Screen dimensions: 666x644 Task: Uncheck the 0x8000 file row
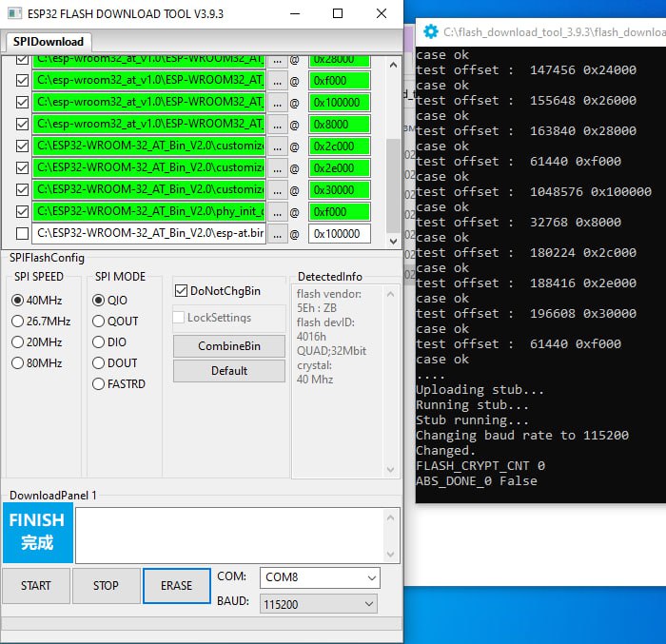click(22, 124)
